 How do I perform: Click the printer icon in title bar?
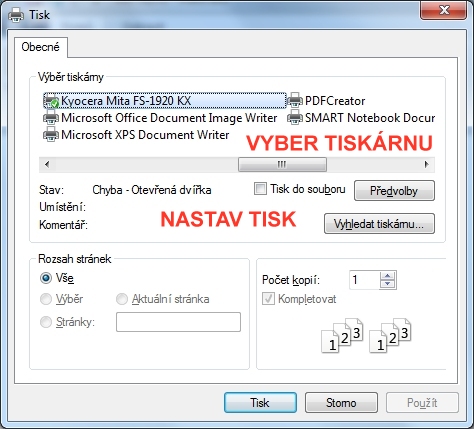coord(16,15)
